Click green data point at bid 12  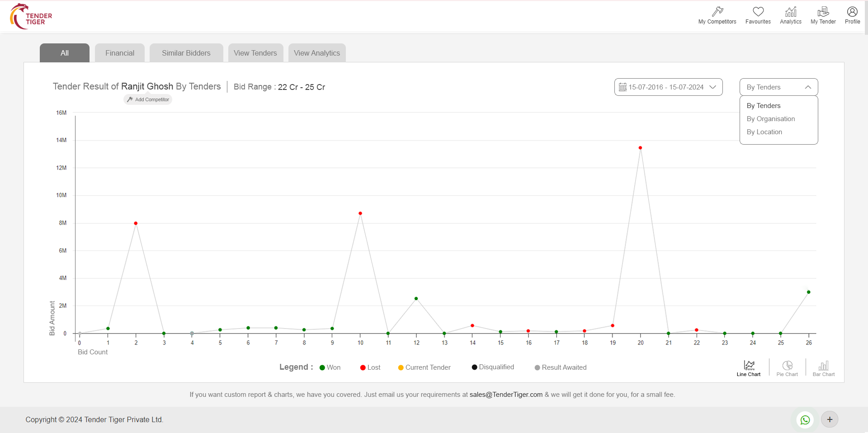coord(416,299)
